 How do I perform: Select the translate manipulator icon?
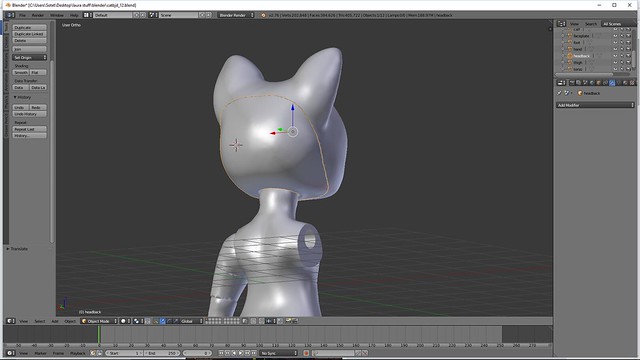click(x=162, y=321)
